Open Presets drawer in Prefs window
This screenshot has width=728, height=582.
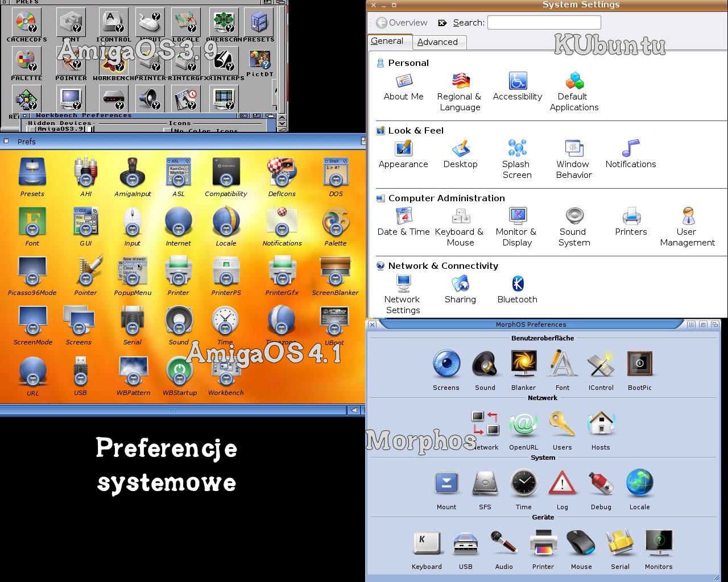click(32, 172)
